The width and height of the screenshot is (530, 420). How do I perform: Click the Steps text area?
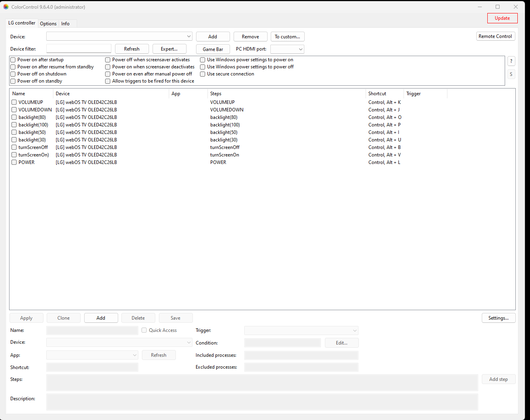click(x=262, y=382)
